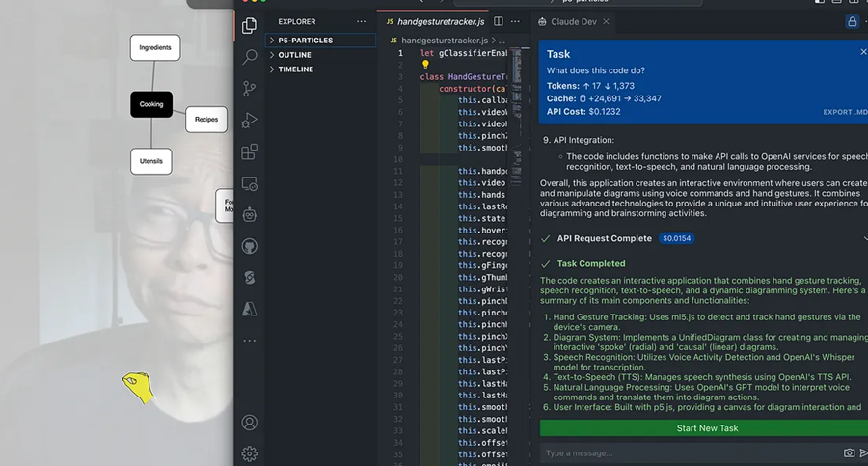Open the Run and Debug view
Viewport: 868px width, 466px height.
coord(249,121)
